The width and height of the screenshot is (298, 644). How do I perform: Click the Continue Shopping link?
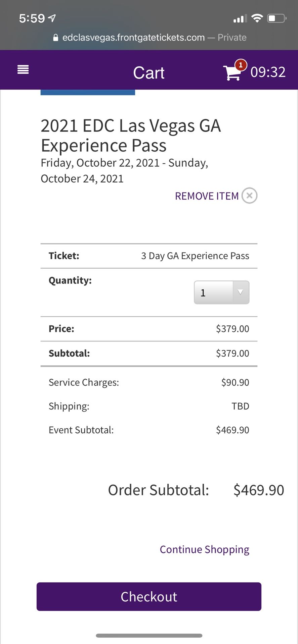pyautogui.click(x=204, y=549)
